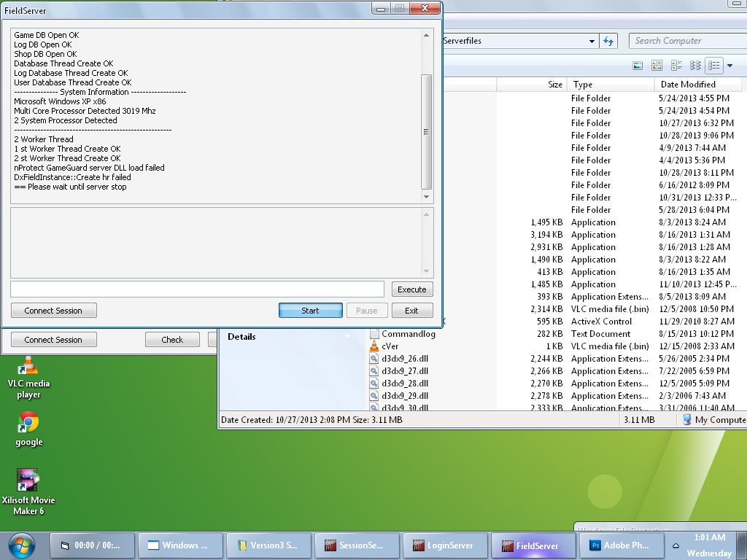Click the Windows Start orb
747x560 pixels.
click(22, 545)
